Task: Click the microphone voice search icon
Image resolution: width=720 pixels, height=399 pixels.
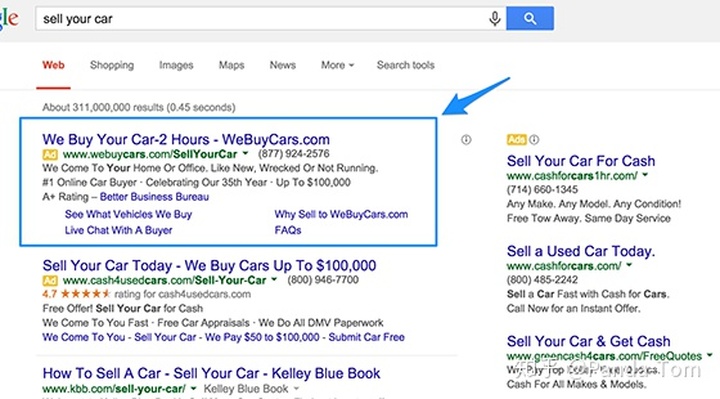Action: [495, 19]
